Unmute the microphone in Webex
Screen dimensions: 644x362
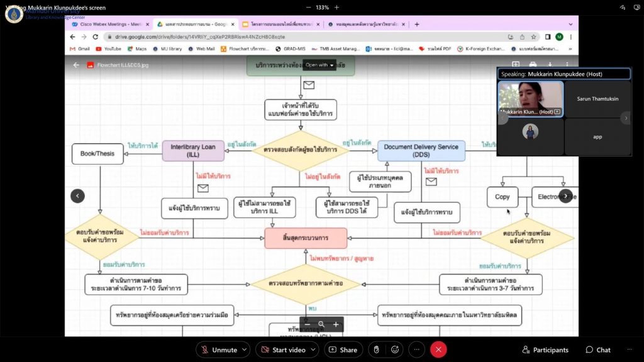[219, 349]
